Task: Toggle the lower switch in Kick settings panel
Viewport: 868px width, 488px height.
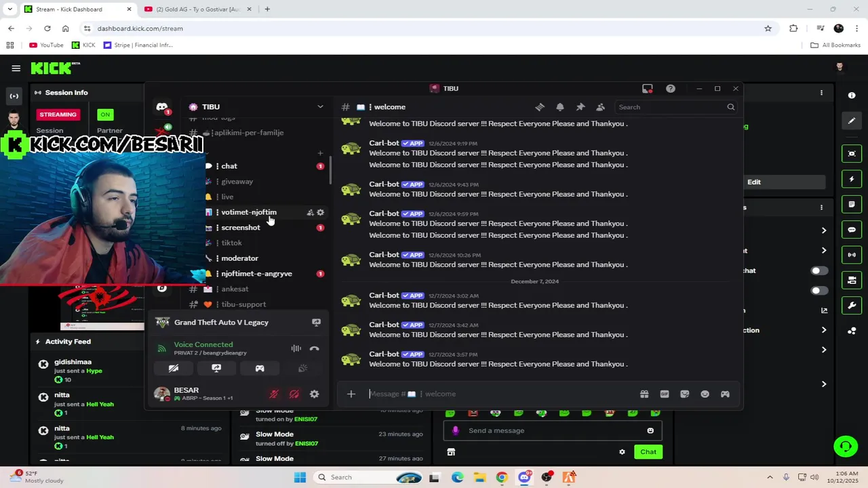Action: pyautogui.click(x=819, y=291)
